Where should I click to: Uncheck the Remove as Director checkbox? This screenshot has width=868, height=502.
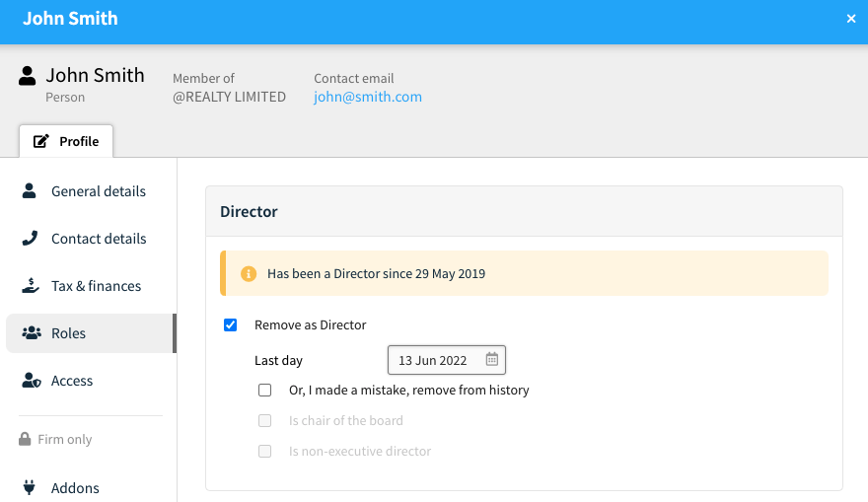230,324
